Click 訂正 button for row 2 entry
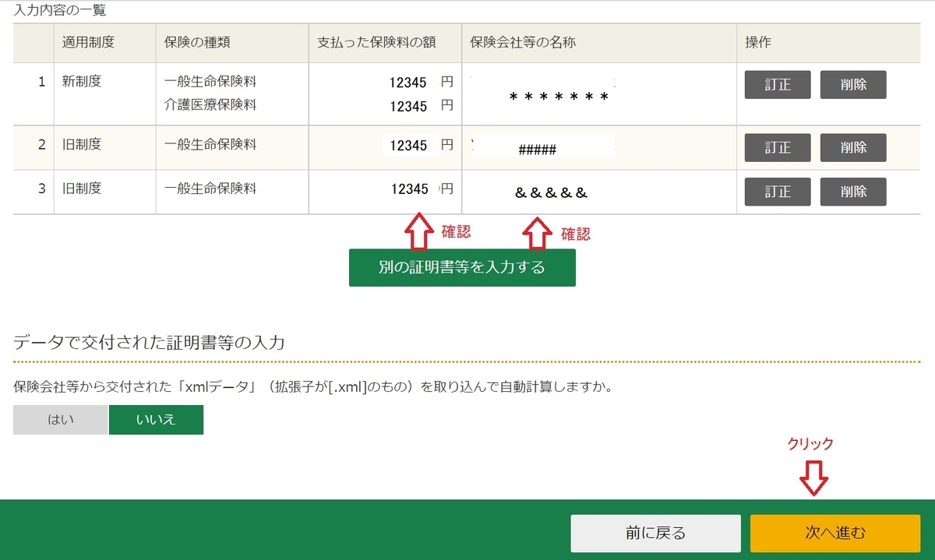 [x=777, y=147]
